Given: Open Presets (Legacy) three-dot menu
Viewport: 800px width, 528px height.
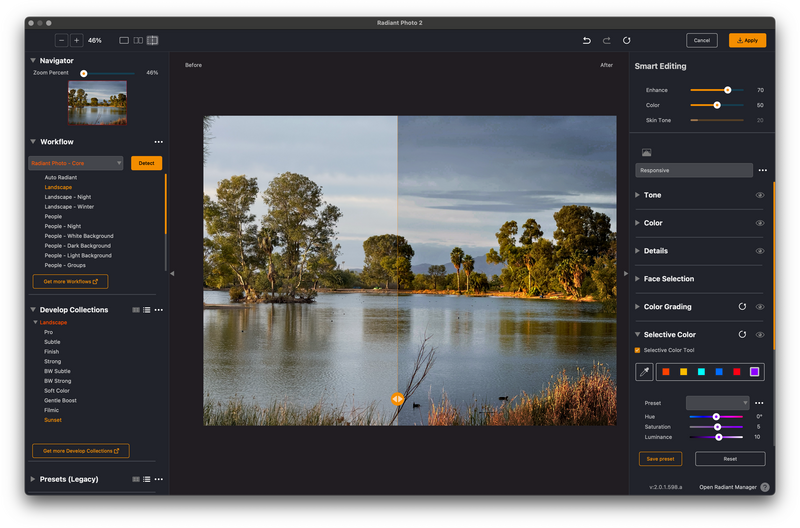Looking at the screenshot, I should [159, 479].
